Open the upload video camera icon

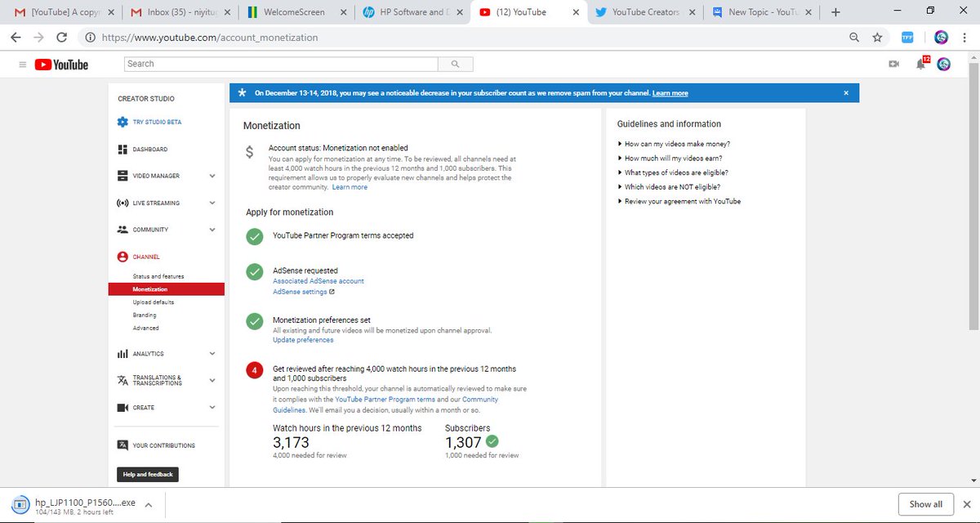tap(893, 65)
